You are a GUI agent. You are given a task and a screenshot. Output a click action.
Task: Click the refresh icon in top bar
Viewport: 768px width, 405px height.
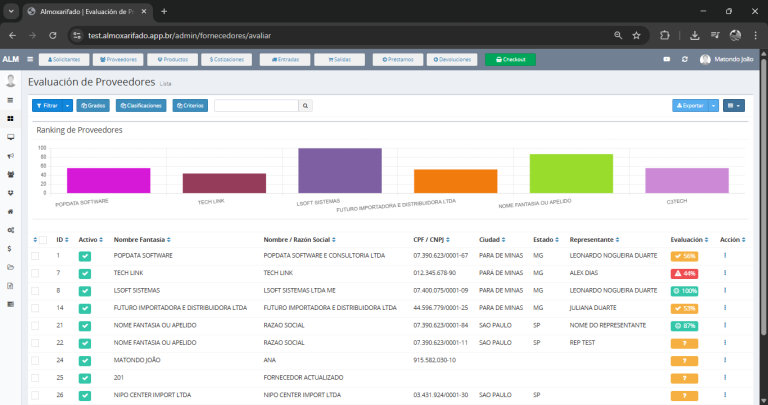coord(684,59)
